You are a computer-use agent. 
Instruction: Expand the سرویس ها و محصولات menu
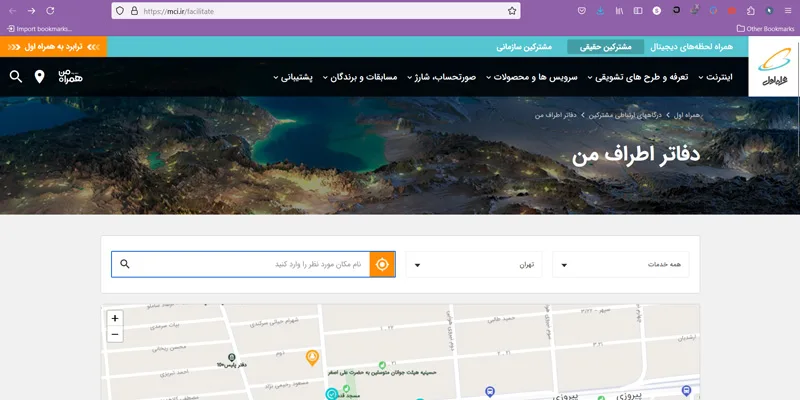point(532,77)
